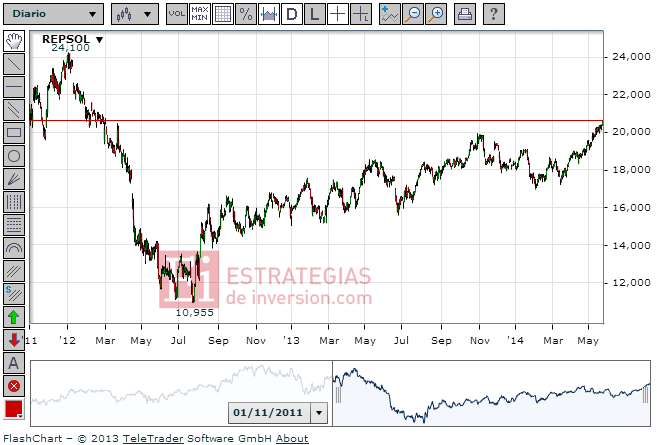Open the About link
The width and height of the screenshot is (657, 445).
click(292, 439)
